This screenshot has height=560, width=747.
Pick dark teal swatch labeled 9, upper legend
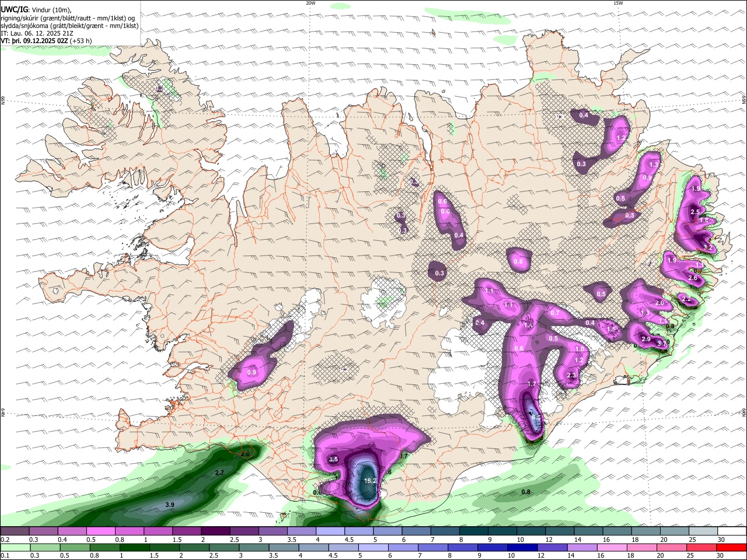tap(502, 531)
